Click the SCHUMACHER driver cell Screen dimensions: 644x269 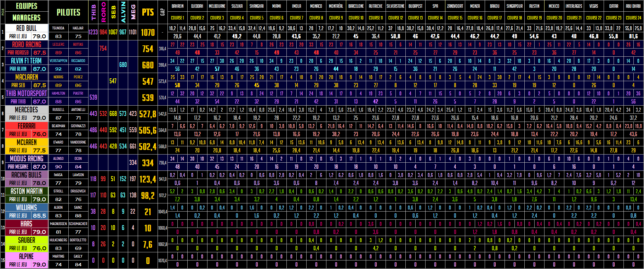point(78,224)
